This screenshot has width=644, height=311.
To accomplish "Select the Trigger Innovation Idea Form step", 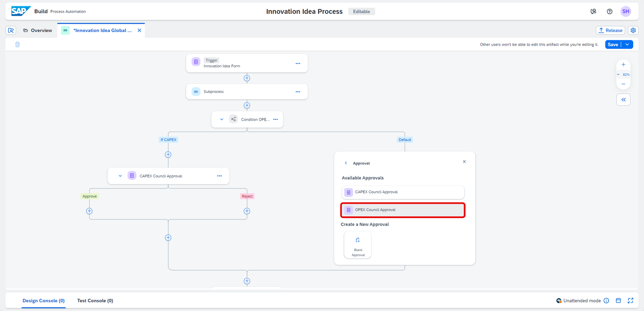I will point(247,63).
